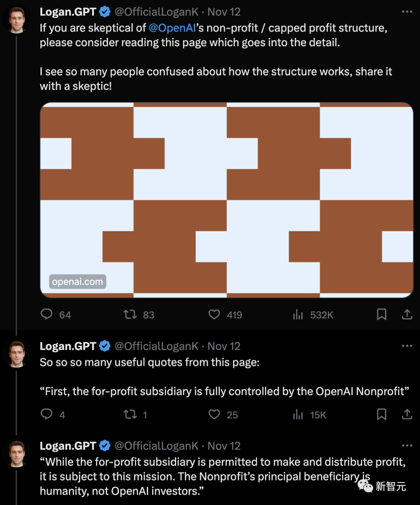
Task: Open more options for the first tweet
Action: [407, 12]
